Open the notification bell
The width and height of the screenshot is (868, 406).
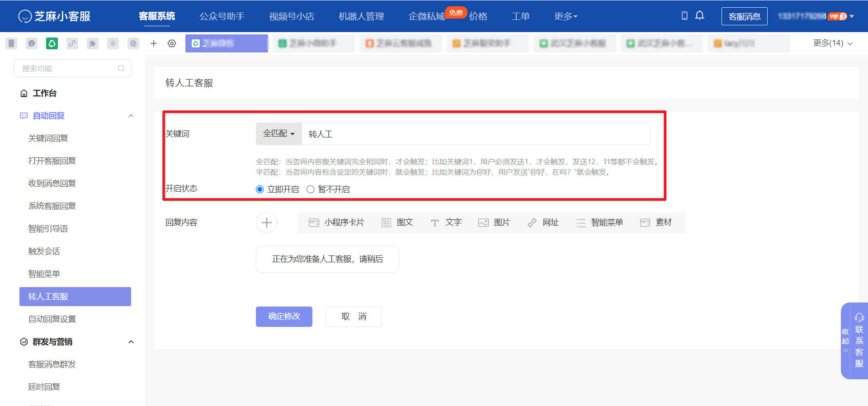pos(699,16)
